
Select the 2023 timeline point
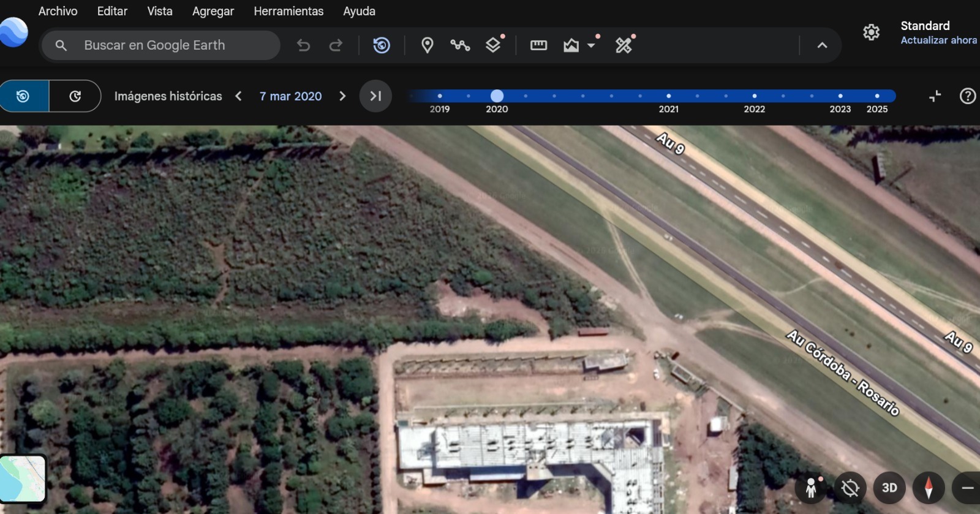tap(840, 96)
